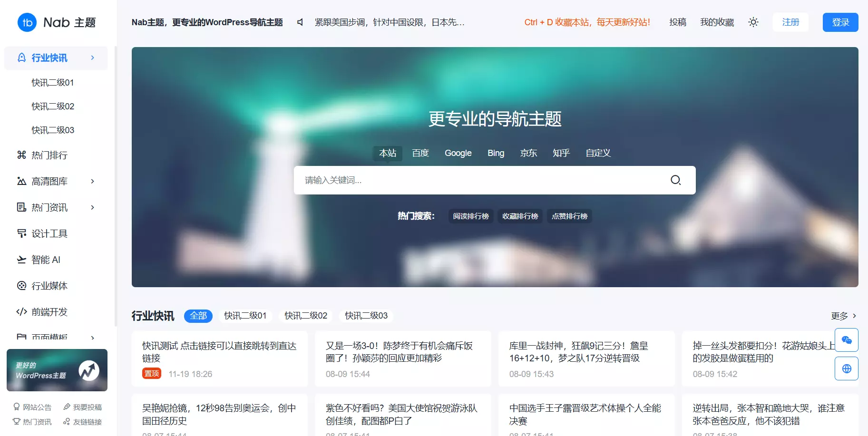868x436 pixels.
Task: Switch news filter to 快讯二级02 tab
Action: [305, 315]
